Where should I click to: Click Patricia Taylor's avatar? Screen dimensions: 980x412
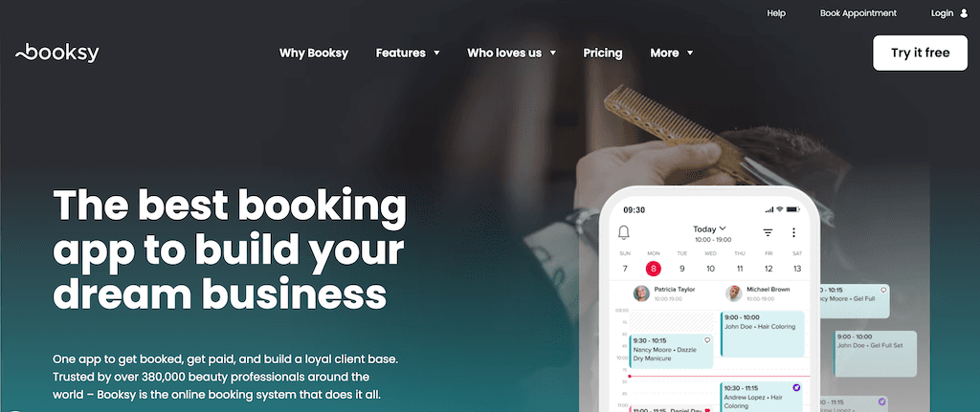[x=641, y=293]
